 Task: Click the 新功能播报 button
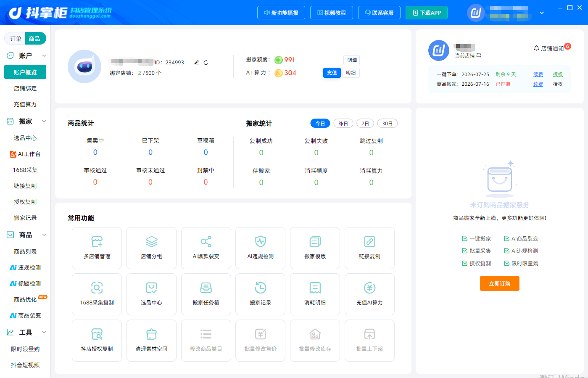click(281, 13)
